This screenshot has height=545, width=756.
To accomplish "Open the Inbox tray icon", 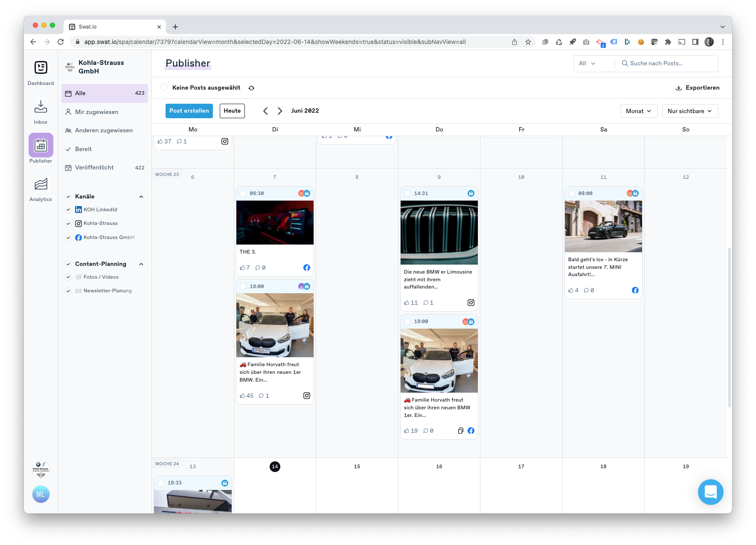I will click(41, 107).
